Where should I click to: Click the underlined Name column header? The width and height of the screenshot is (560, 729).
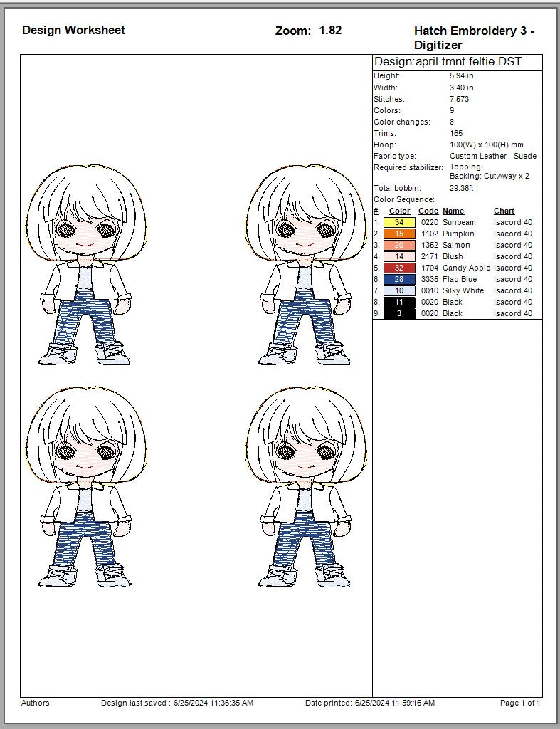453,211
